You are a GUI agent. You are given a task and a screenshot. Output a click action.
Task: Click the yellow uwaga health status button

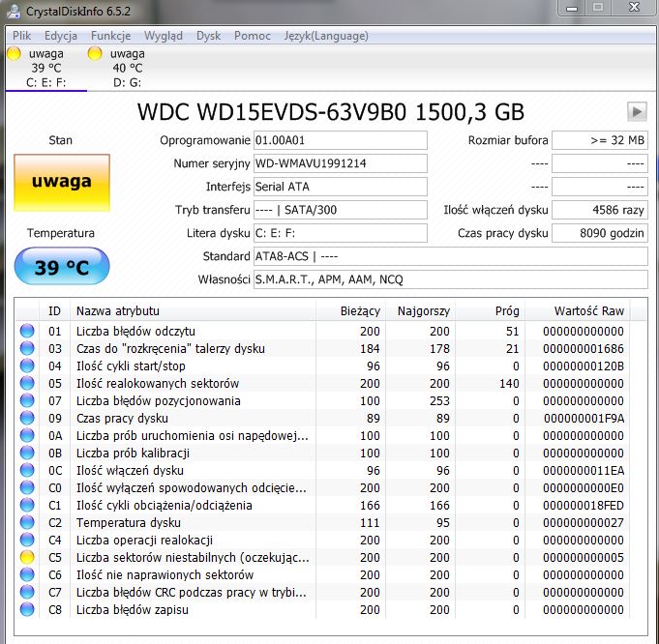coord(62,183)
